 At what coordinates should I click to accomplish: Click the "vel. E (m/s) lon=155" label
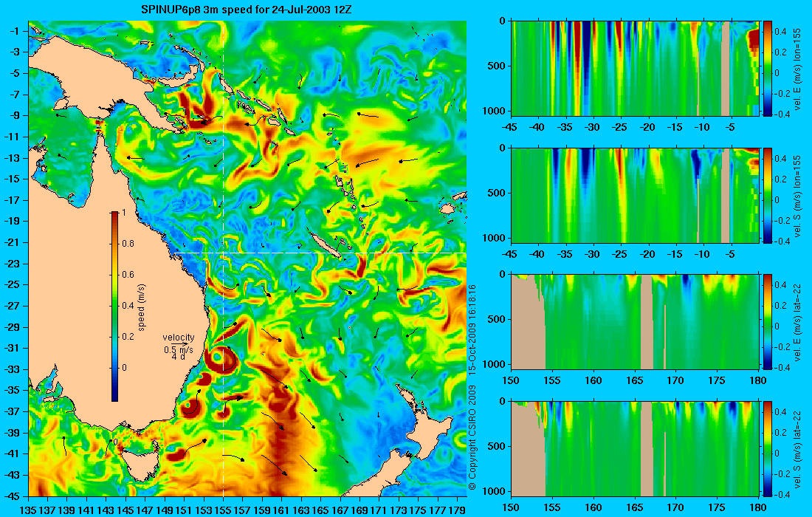[797, 69]
